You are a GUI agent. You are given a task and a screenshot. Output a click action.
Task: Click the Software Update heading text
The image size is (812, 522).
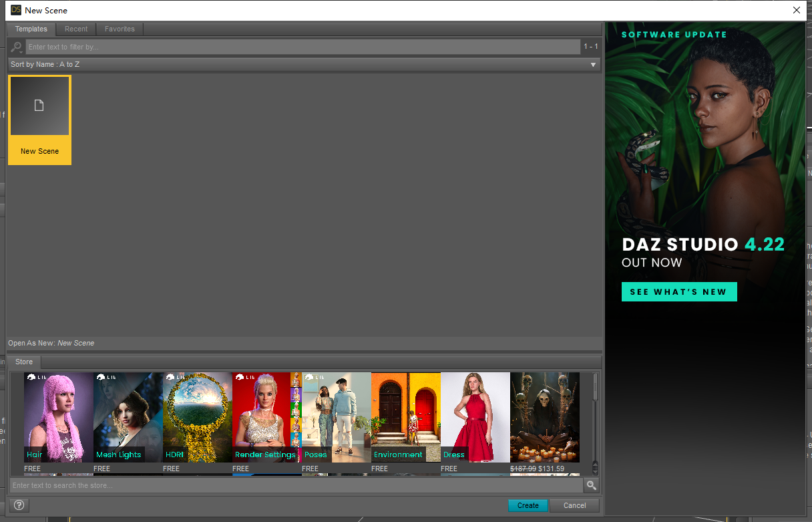pos(674,35)
